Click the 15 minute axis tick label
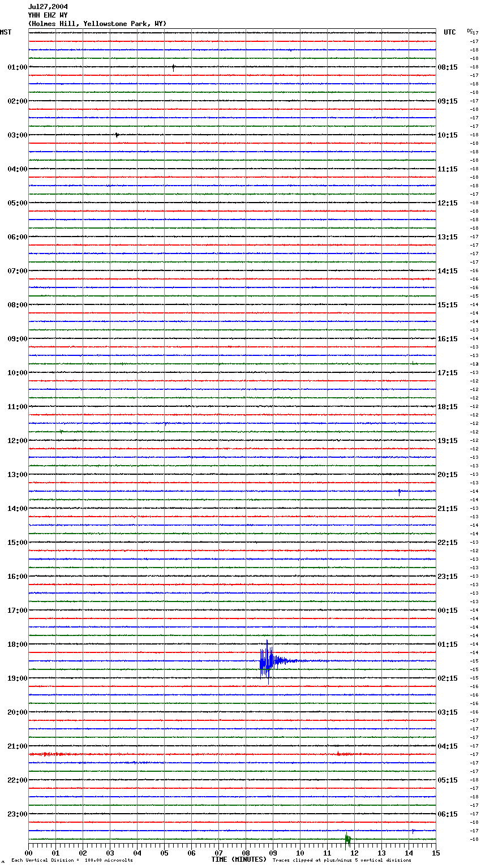This screenshot has height=868, width=481. click(x=436, y=853)
